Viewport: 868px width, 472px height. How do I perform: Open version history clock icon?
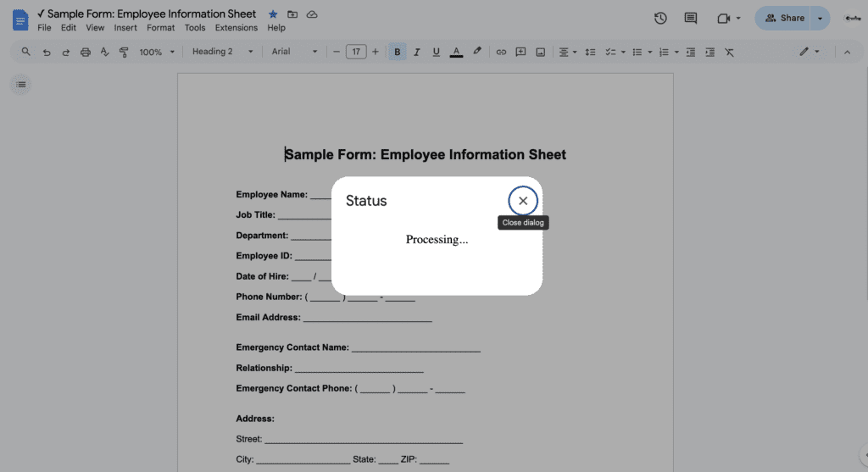[x=659, y=19]
